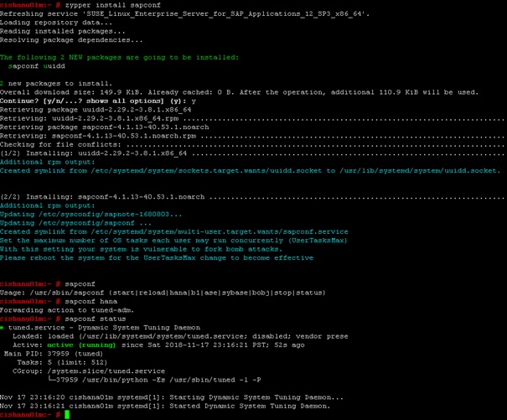Click the 'Set the maximum number of OS tasks' line

[x=173, y=241]
